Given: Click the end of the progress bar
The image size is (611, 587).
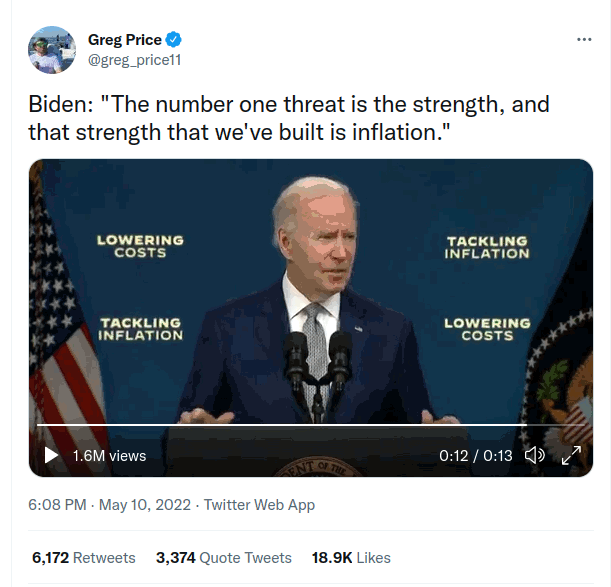Looking at the screenshot, I should pos(583,424).
